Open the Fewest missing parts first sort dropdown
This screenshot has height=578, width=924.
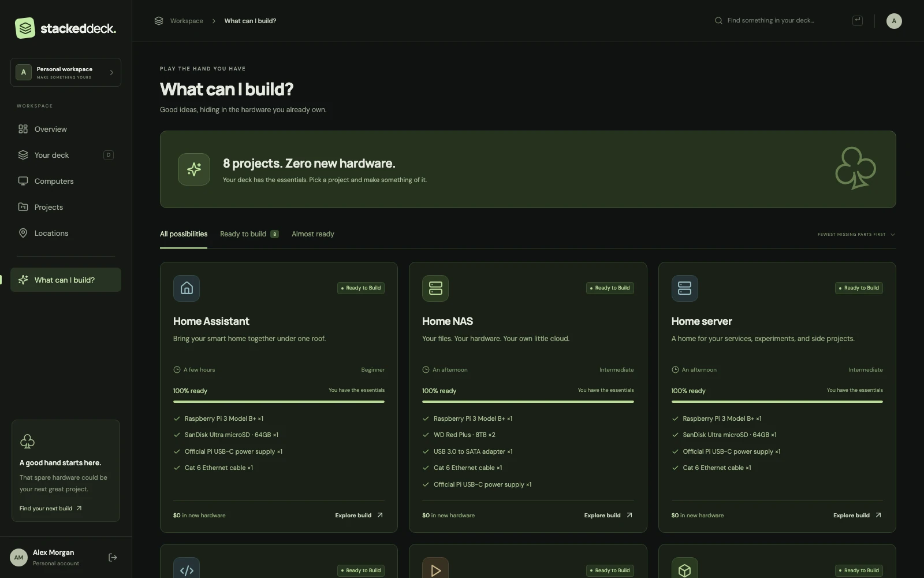[x=856, y=235]
